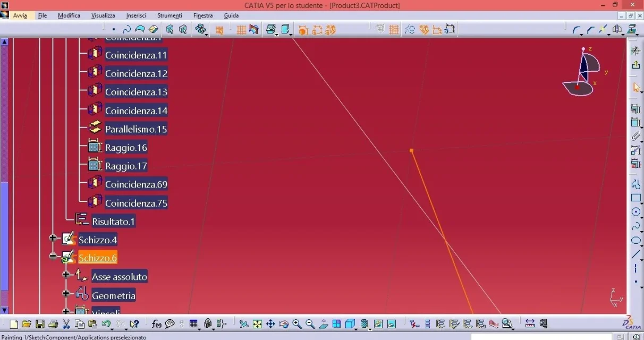Click the Fit All In view icon
The width and height of the screenshot is (644, 340).
tap(257, 324)
